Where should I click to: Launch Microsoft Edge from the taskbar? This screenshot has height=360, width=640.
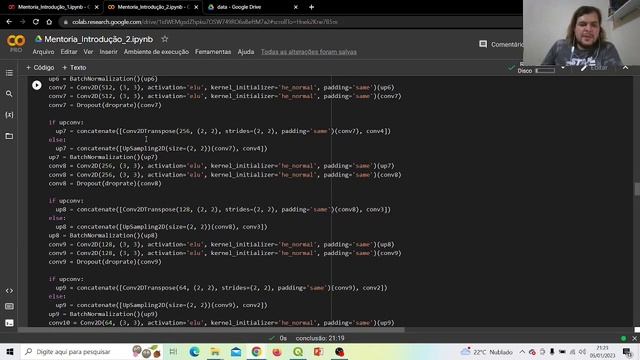point(194,351)
